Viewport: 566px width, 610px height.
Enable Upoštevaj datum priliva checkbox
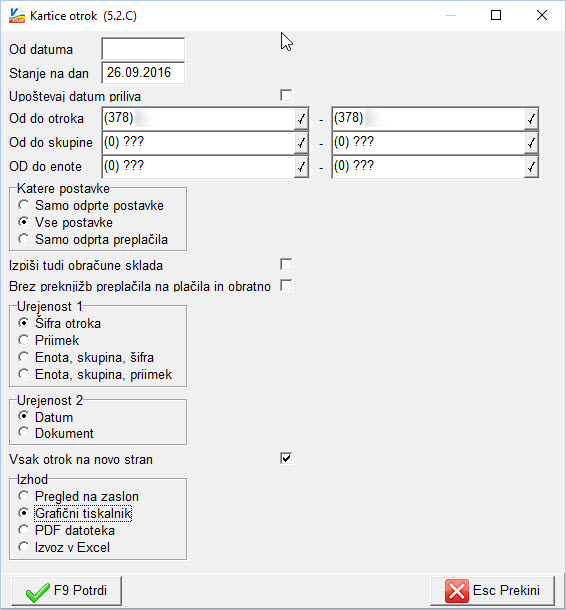[x=286, y=95]
